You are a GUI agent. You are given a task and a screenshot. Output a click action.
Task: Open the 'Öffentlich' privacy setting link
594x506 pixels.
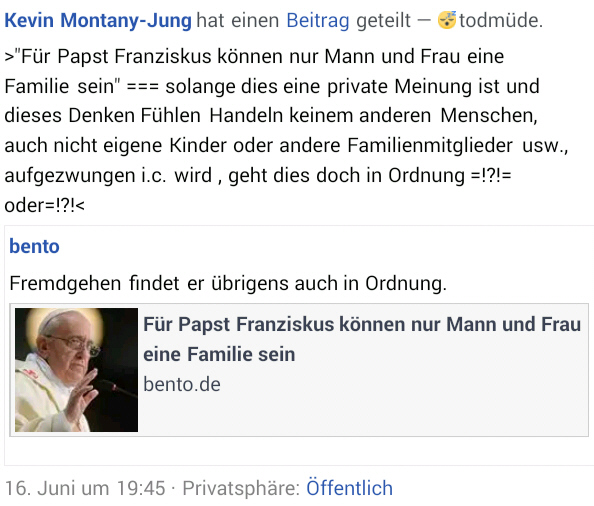(x=349, y=488)
